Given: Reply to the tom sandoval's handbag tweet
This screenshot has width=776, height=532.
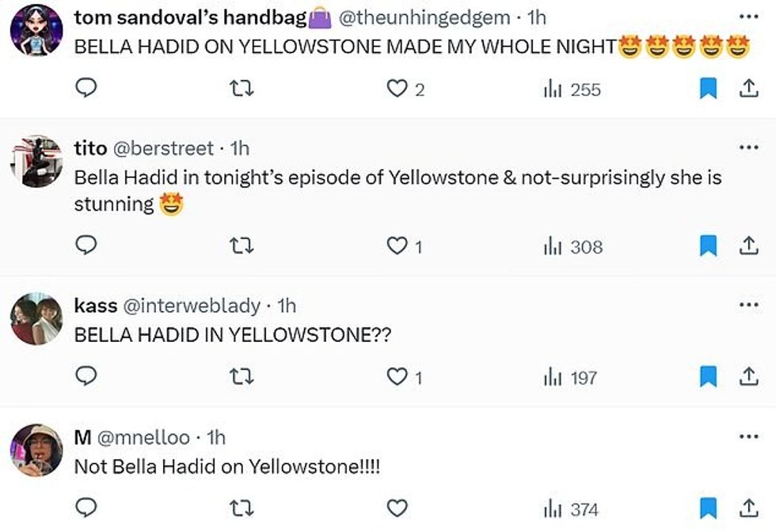Looking at the screenshot, I should (86, 89).
